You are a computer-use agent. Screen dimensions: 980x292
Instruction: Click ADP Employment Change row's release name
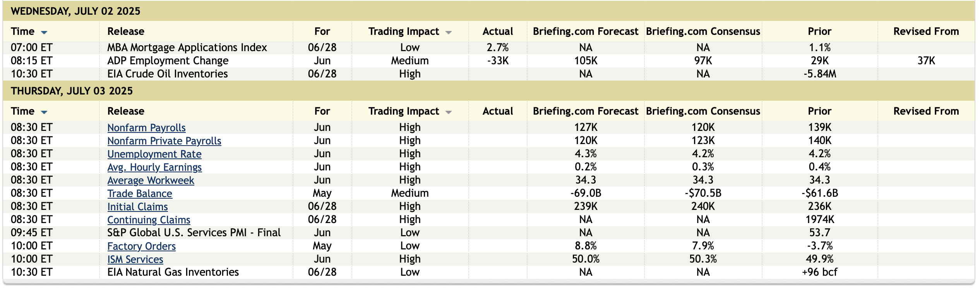pos(168,61)
